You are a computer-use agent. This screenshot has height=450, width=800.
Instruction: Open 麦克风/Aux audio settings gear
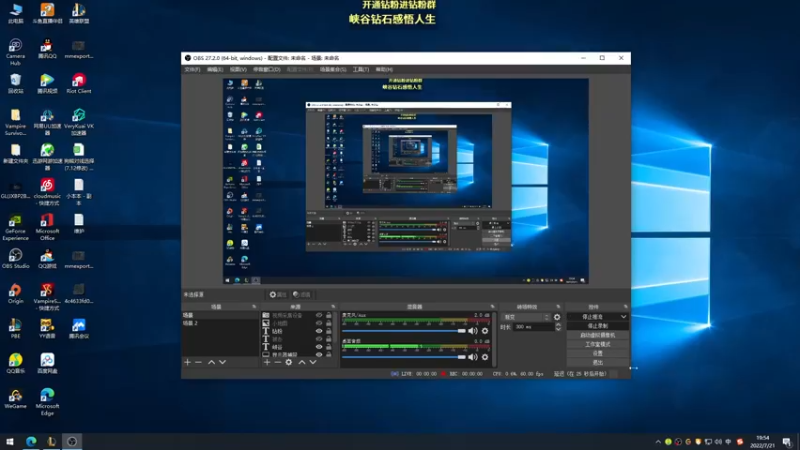coord(485,331)
